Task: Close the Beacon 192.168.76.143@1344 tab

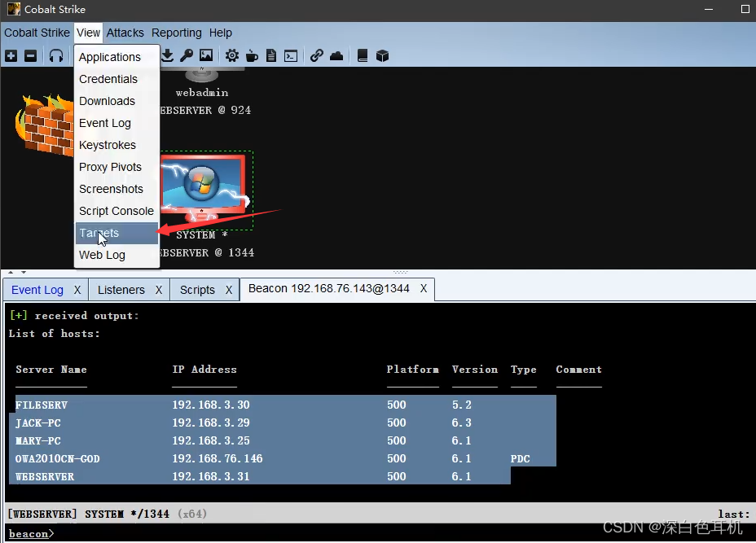Action: [424, 289]
